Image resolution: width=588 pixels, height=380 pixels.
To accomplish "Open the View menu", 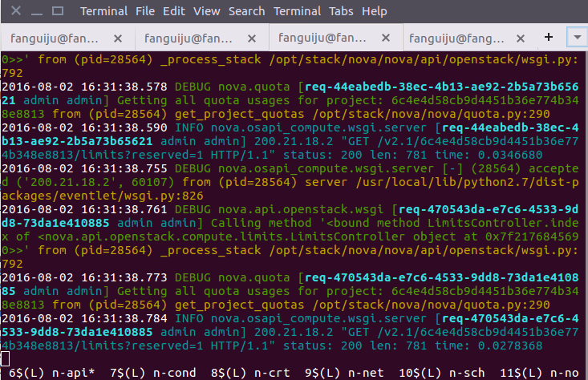I will point(207,11).
